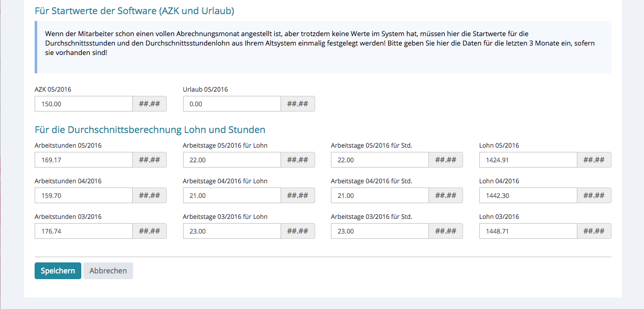Click Arbeitstage 03/2016 für Lohn field
This screenshot has width=644, height=309.
click(231, 231)
